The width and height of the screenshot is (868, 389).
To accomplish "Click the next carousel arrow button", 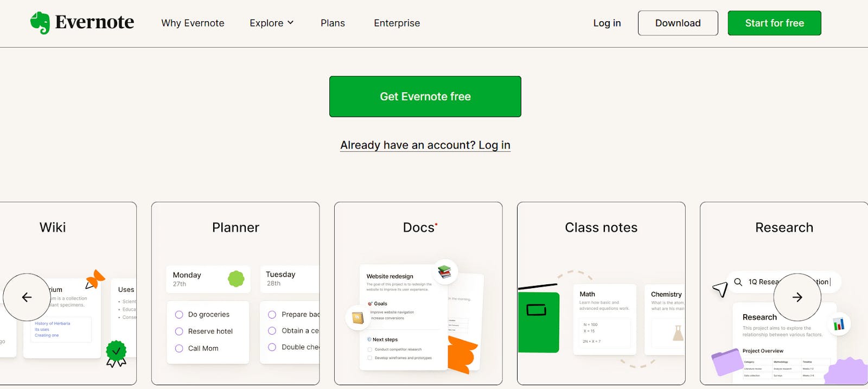I will 797,297.
